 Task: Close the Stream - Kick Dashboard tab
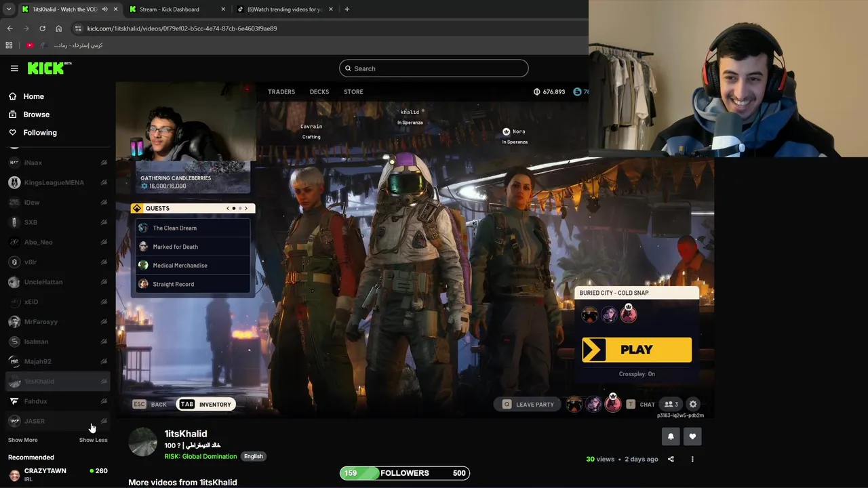223,9
